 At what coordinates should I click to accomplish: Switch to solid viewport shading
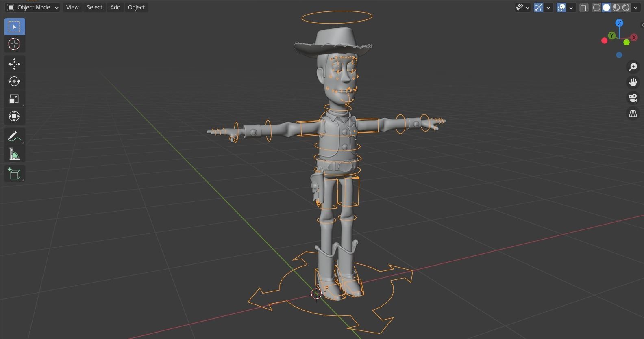606,7
